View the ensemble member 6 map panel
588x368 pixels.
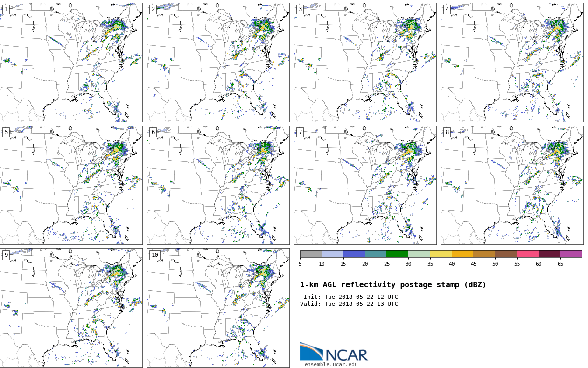pos(218,185)
